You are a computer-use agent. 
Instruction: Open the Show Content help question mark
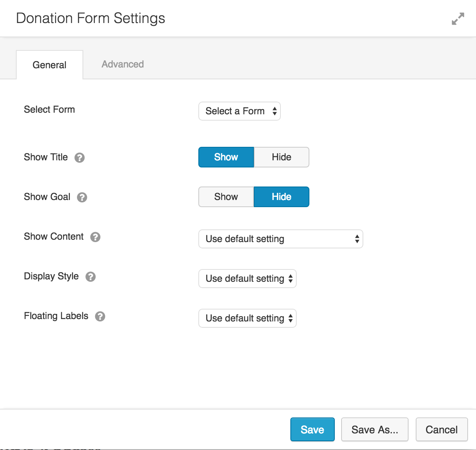tap(95, 237)
